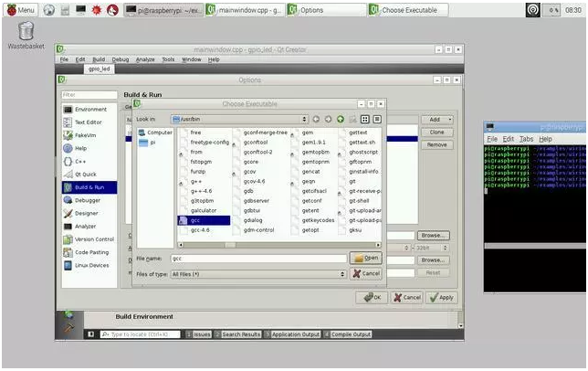Go to parent directory in file dialog

click(x=340, y=119)
